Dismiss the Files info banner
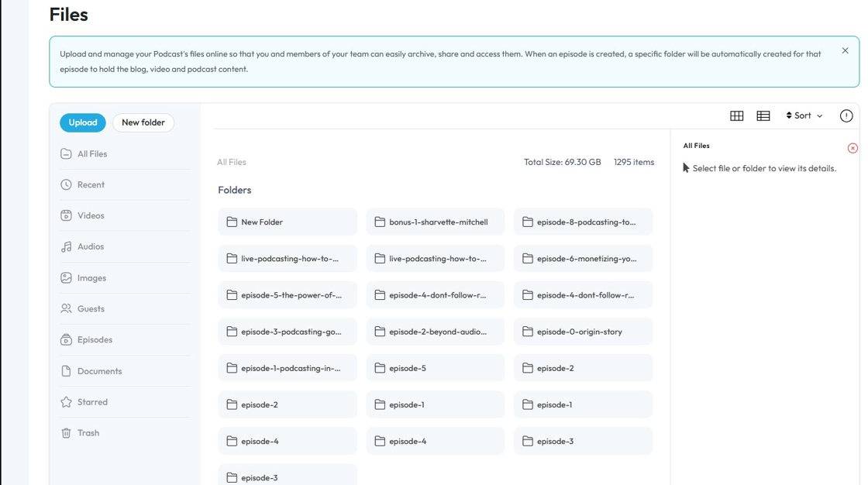Viewport: 868px width, 485px height. point(845,51)
